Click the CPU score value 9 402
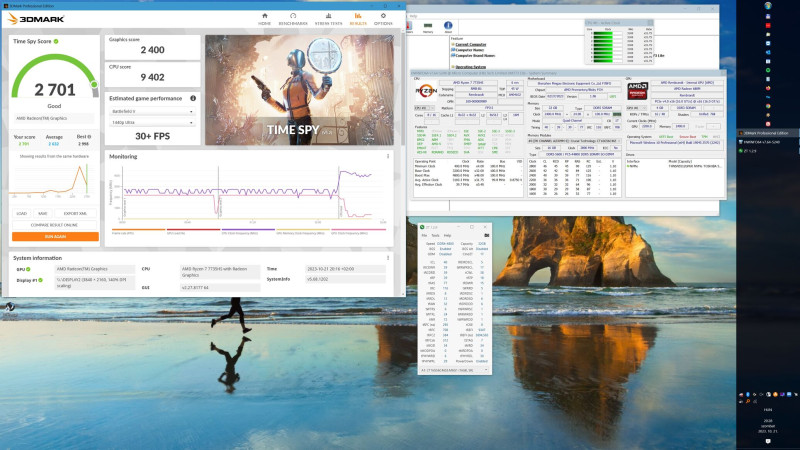This screenshot has width=800, height=450. coord(153,78)
